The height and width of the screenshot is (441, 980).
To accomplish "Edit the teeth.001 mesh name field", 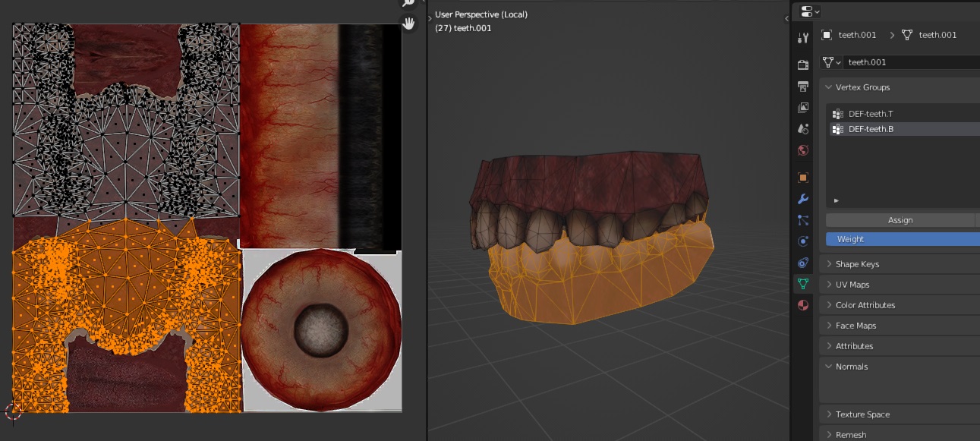I will tap(911, 62).
